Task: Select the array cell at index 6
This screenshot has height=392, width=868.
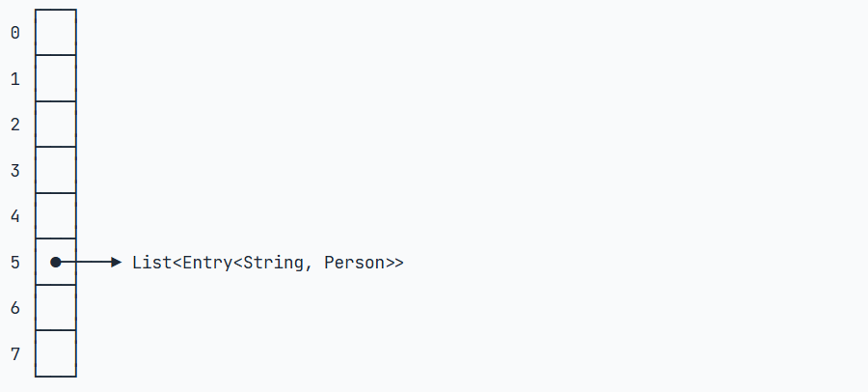Action: (56, 307)
